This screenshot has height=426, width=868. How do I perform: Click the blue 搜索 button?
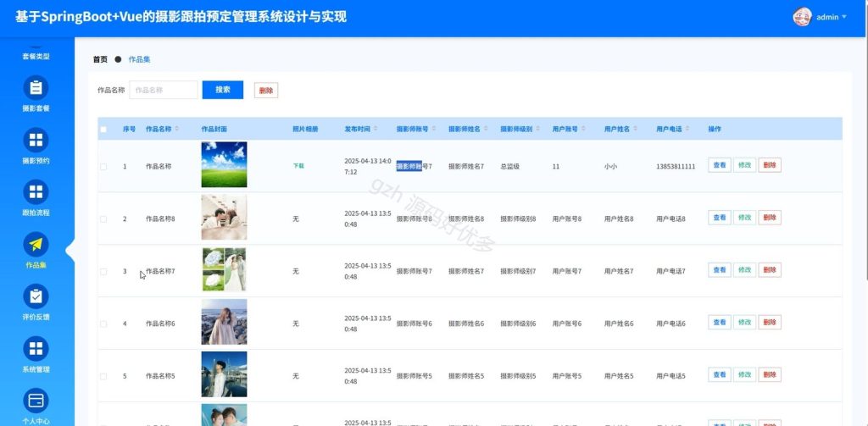[x=223, y=90]
